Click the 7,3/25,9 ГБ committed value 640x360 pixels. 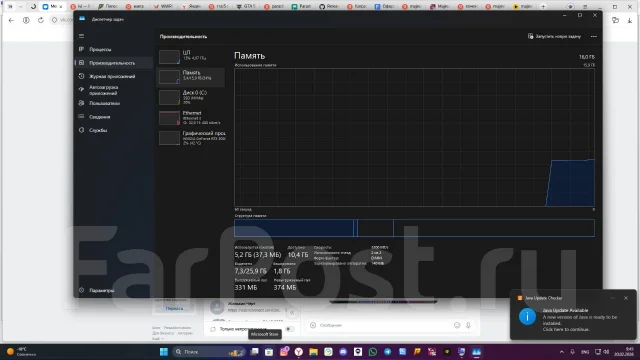click(250, 271)
